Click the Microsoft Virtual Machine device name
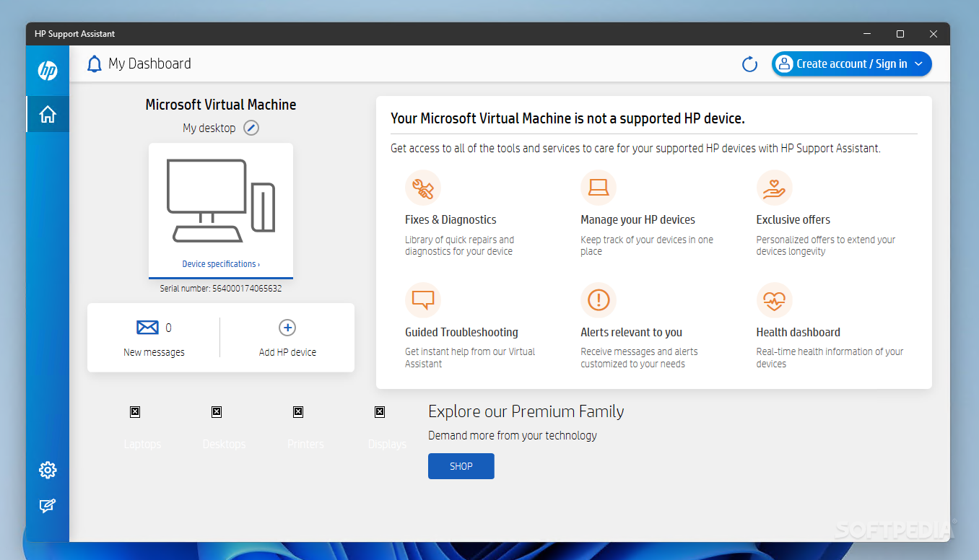The height and width of the screenshot is (560, 979). pos(221,105)
